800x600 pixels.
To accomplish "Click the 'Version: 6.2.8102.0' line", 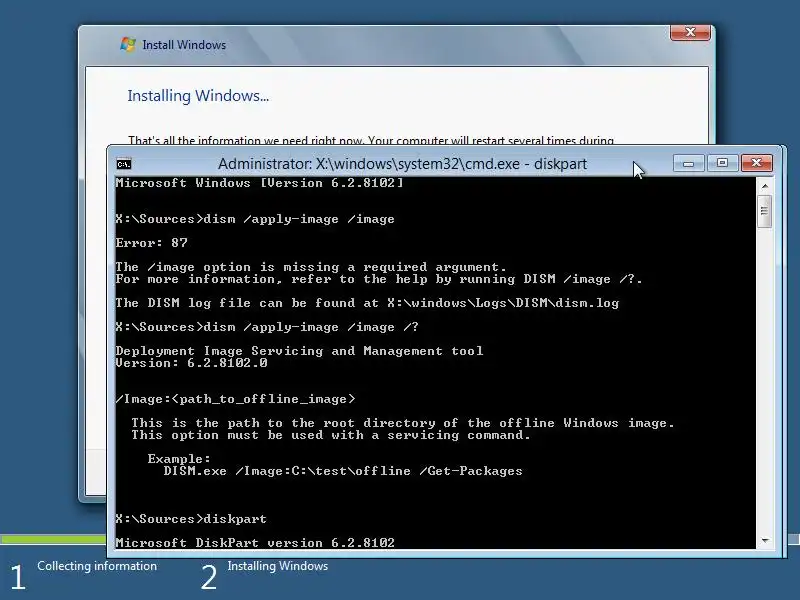I will click(191, 363).
